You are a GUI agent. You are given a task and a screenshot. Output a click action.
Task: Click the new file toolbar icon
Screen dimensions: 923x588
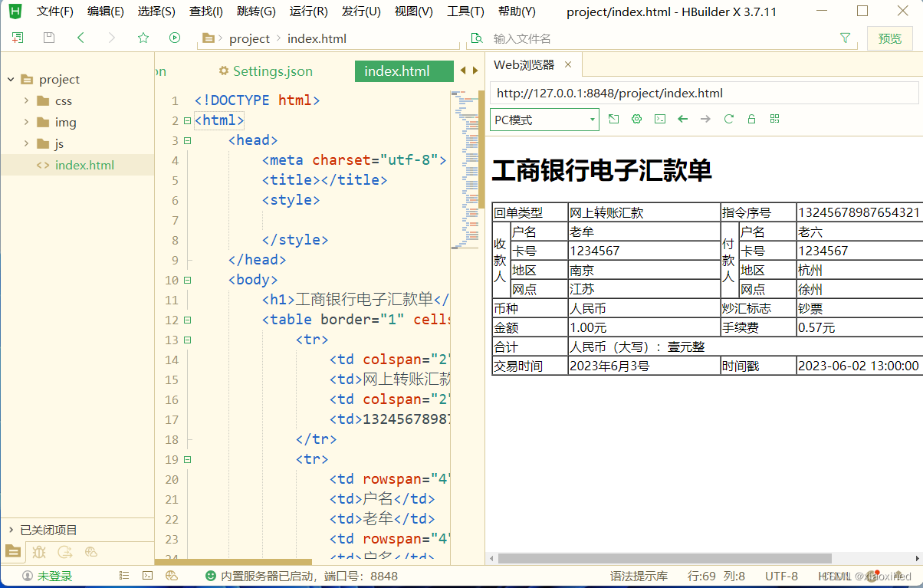[18, 38]
